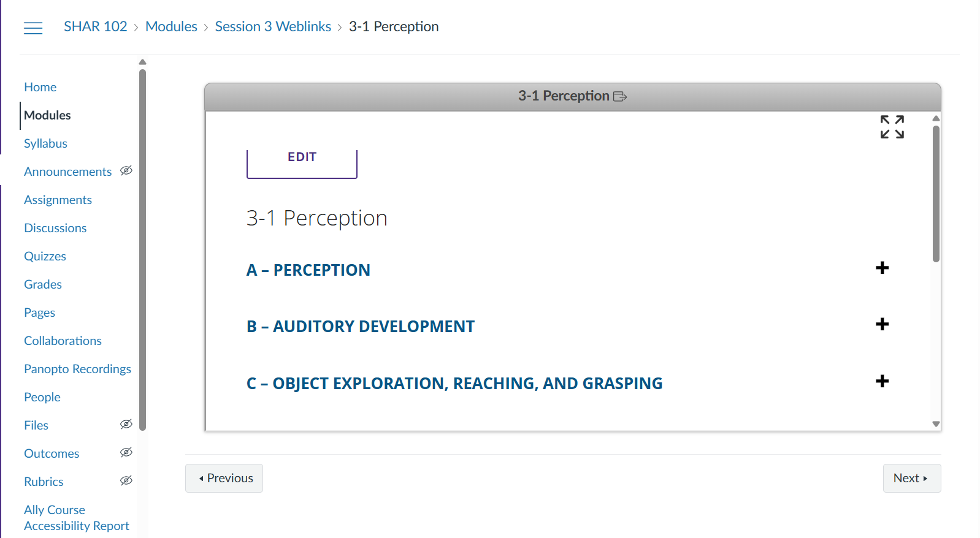Image resolution: width=980 pixels, height=538 pixels.
Task: Expand B – Auditory Development with plus icon
Action: pyautogui.click(x=882, y=324)
